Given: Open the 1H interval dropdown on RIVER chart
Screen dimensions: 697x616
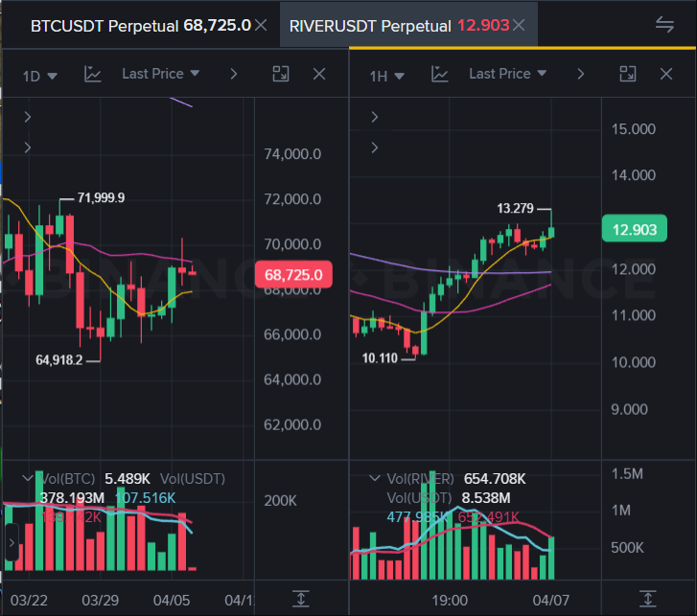Looking at the screenshot, I should tap(387, 76).
